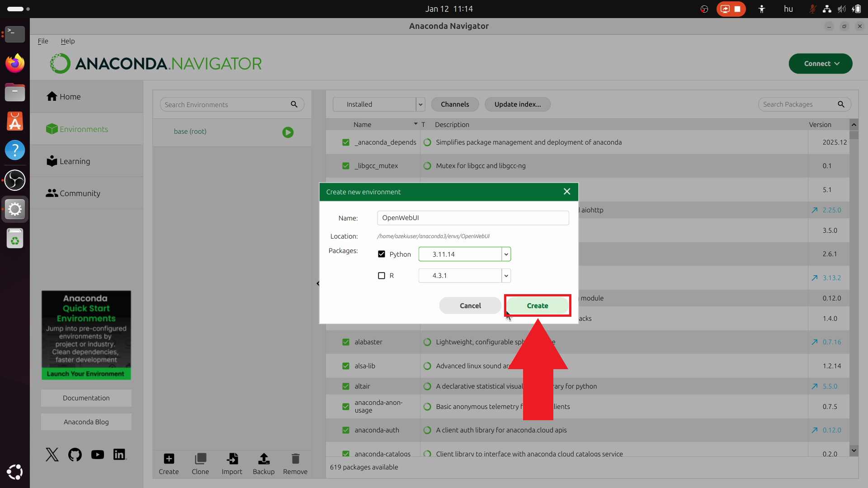Click the environment Name input field

coord(473,218)
